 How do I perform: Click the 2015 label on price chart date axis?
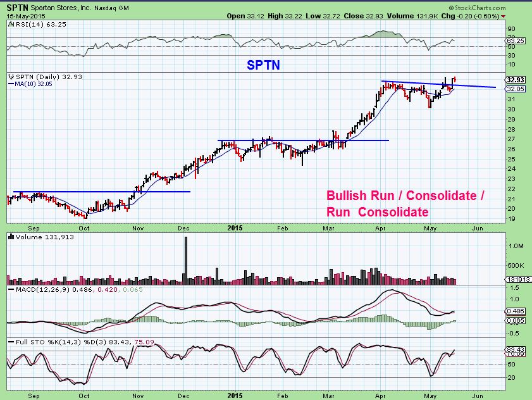tap(235, 228)
